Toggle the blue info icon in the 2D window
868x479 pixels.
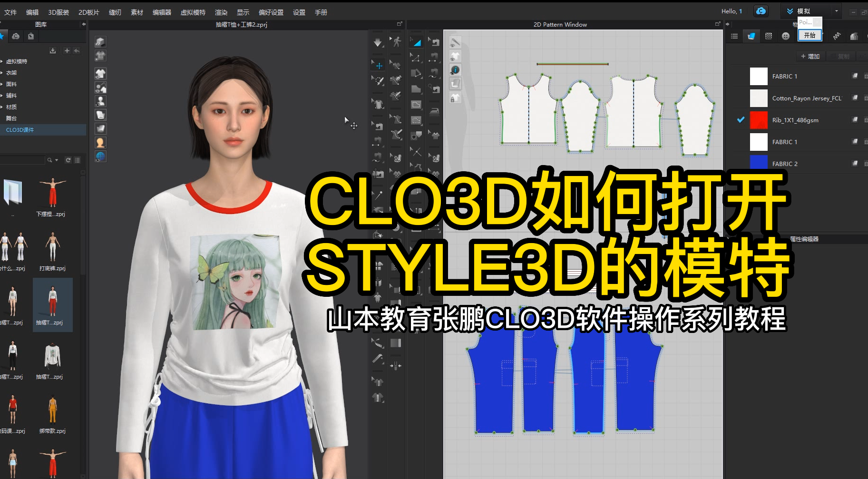455,70
